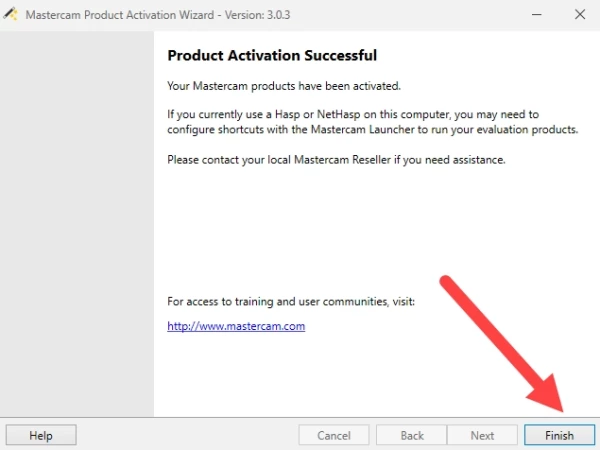Viewport: 600px width, 450px height.
Task: Click the red arrow pointing at Finish
Action: tap(500, 340)
